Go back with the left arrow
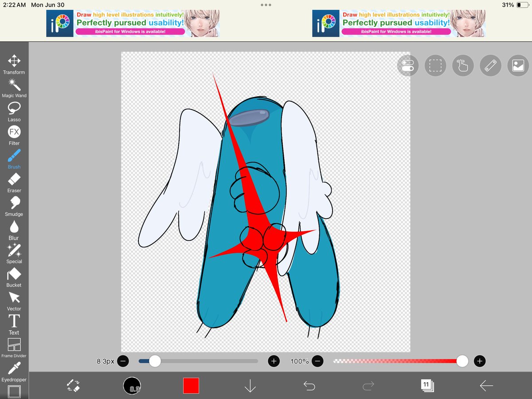 pyautogui.click(x=486, y=386)
